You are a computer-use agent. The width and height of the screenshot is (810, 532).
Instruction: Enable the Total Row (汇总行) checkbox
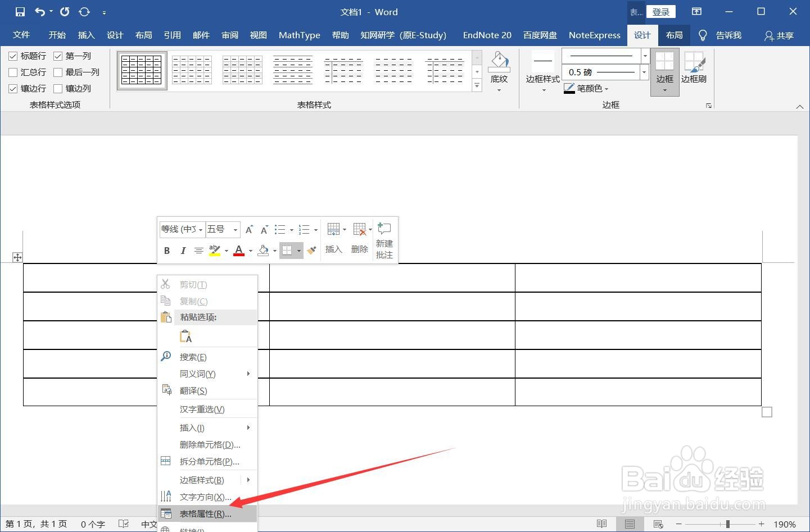(13, 72)
